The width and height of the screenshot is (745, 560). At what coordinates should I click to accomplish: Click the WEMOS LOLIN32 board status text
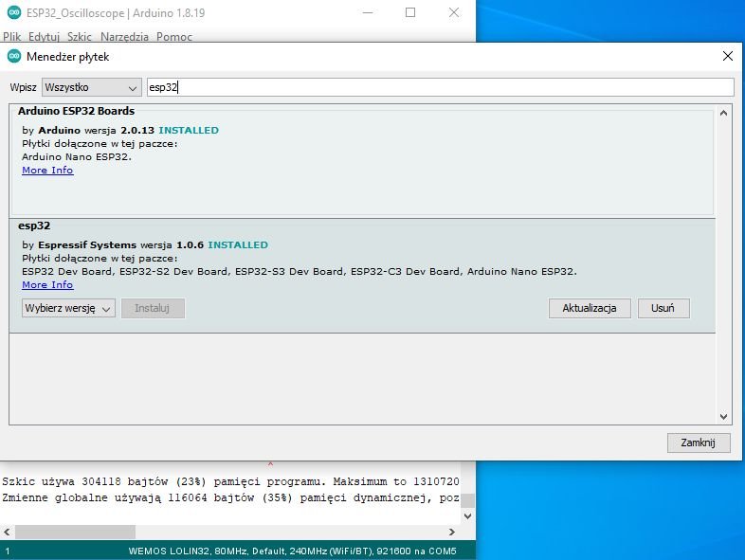292,551
